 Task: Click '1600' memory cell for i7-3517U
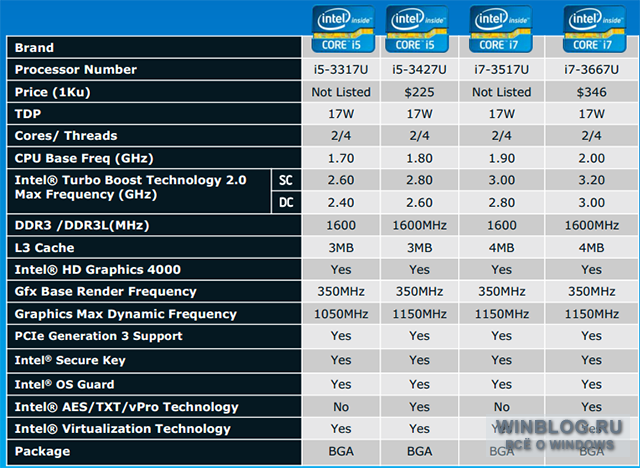point(502,225)
